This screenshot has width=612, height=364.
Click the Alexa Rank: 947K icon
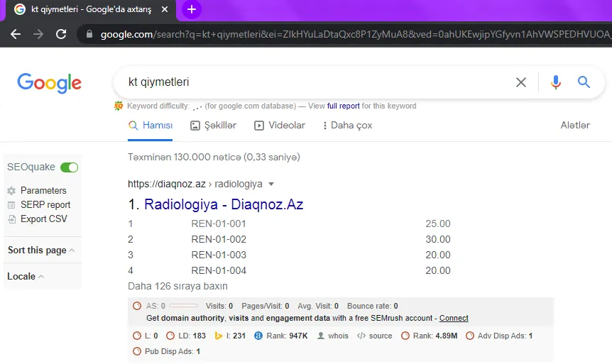pyautogui.click(x=258, y=336)
